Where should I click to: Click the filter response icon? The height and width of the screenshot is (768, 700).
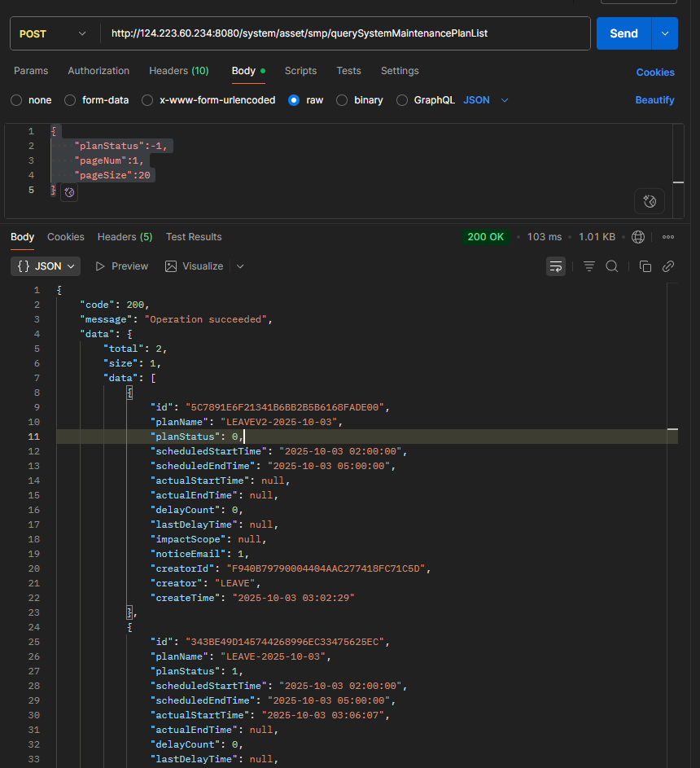point(589,266)
